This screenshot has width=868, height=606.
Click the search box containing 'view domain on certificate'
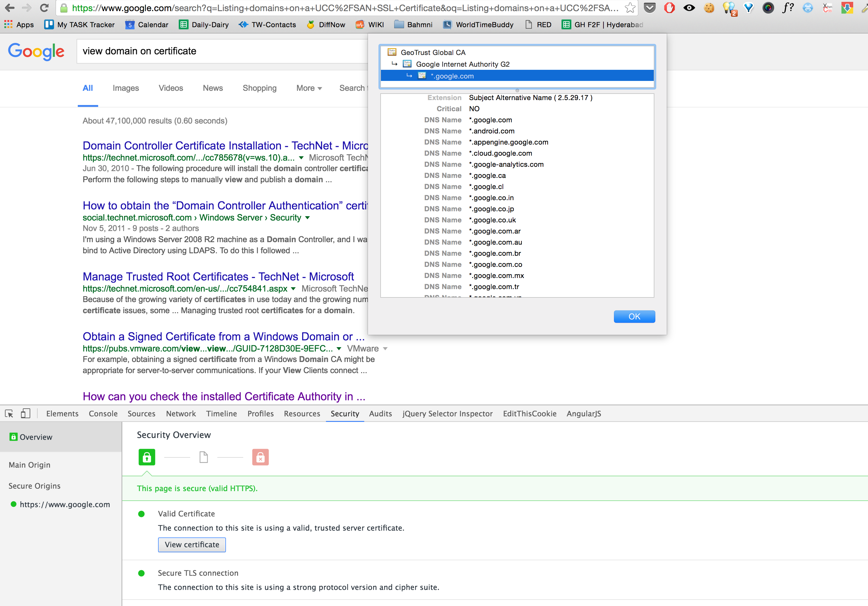click(222, 51)
